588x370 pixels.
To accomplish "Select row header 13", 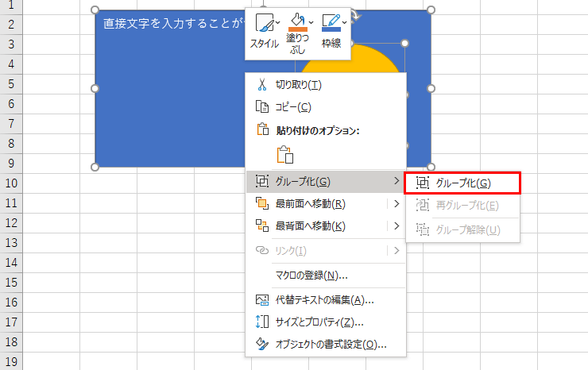I will (x=11, y=243).
